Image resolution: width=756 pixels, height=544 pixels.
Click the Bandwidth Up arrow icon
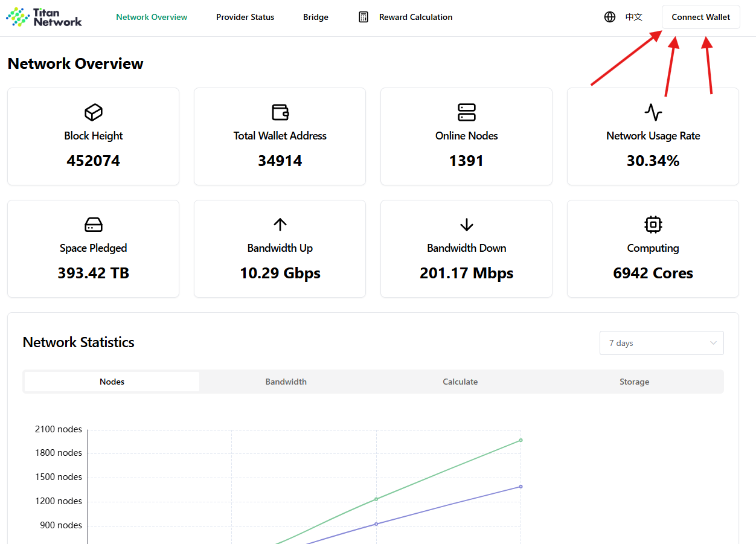point(280,225)
